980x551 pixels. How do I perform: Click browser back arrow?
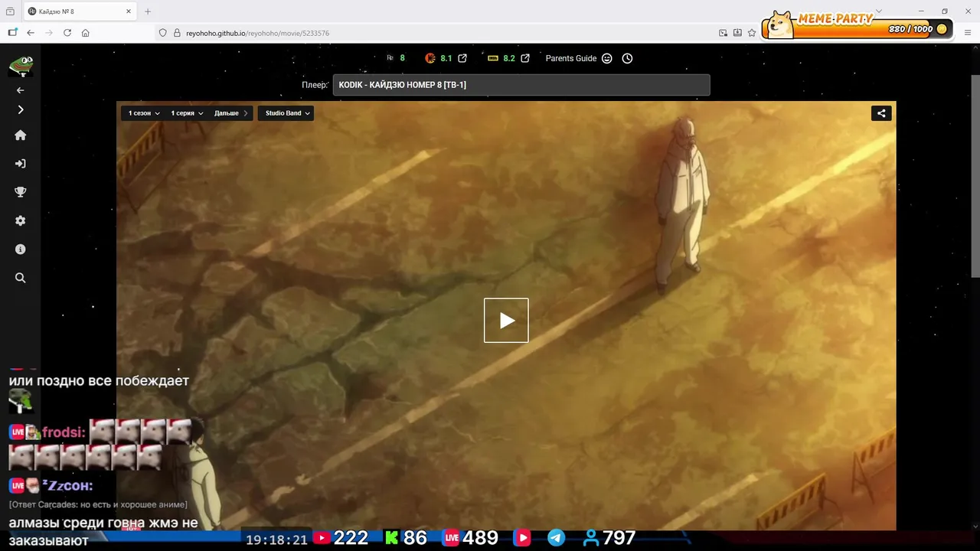(31, 33)
